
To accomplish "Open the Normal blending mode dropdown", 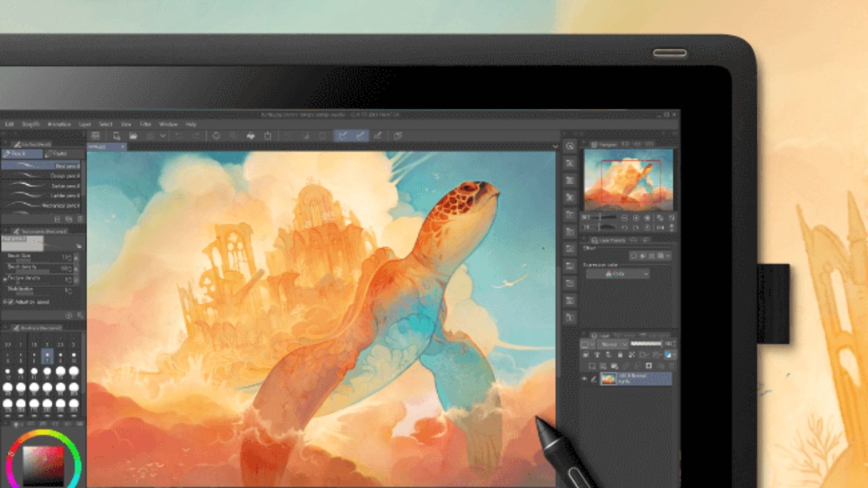I will [612, 344].
